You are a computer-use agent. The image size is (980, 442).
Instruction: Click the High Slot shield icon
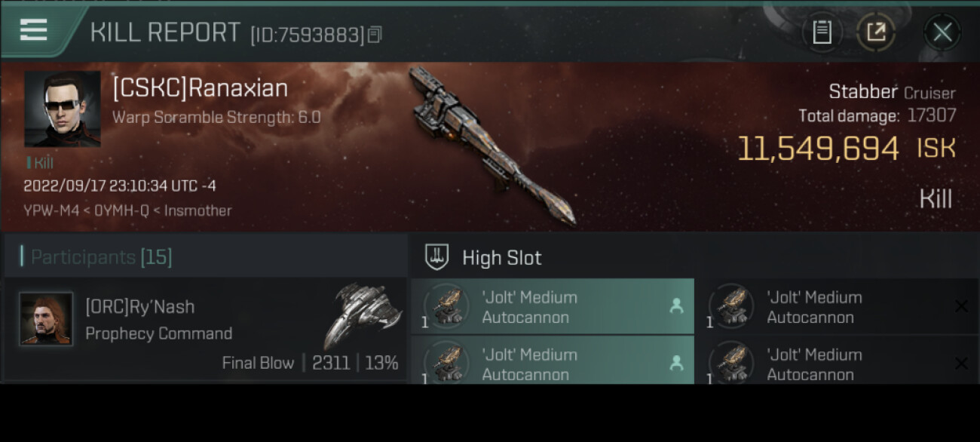pos(437,257)
